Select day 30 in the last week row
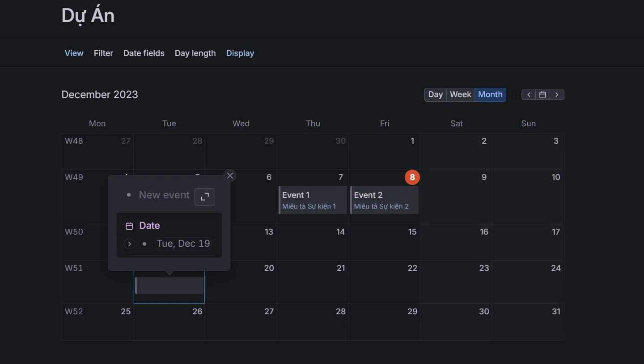Image resolution: width=644 pixels, height=364 pixels. [x=484, y=312]
